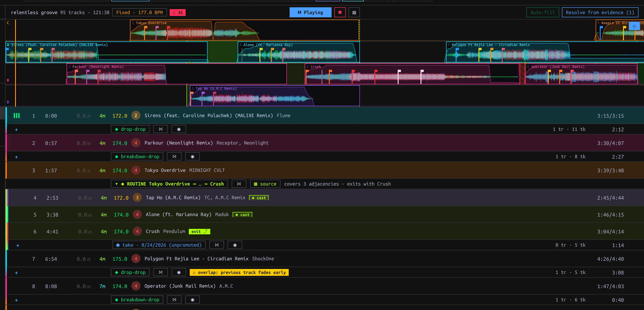
Task: Click the bowtie icon next to the Parkour breakdown-drop tag
Action: (174, 156)
